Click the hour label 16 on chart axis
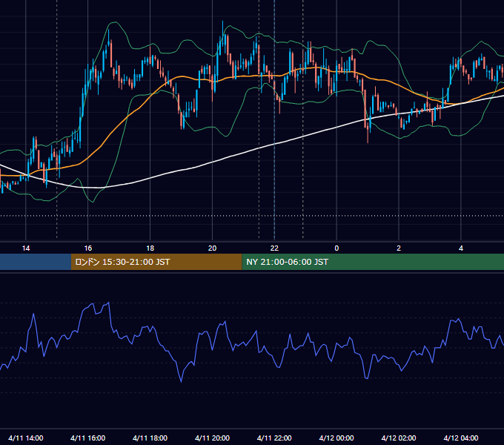This screenshot has height=445, width=504. [x=87, y=248]
